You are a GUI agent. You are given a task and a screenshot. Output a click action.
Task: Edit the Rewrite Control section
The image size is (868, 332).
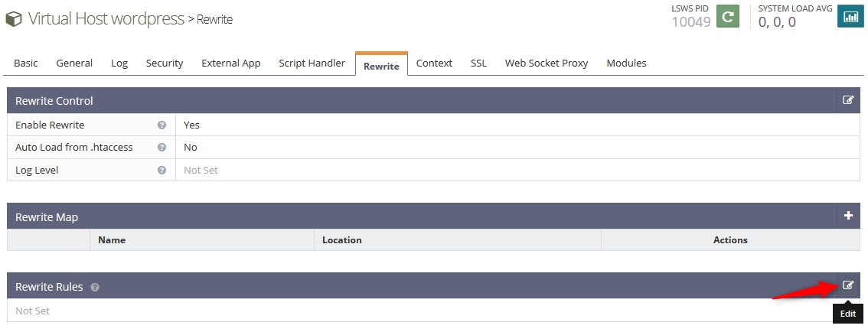coord(848,100)
